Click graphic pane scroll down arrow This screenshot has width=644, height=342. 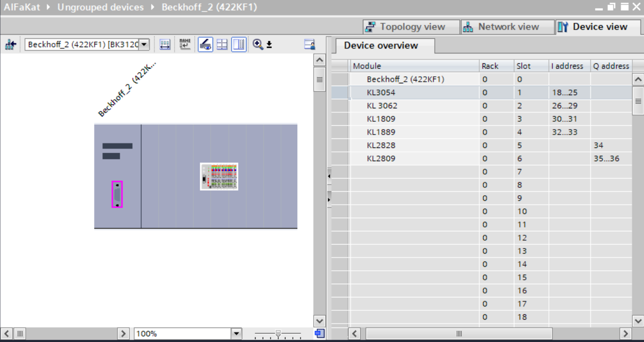pos(319,321)
